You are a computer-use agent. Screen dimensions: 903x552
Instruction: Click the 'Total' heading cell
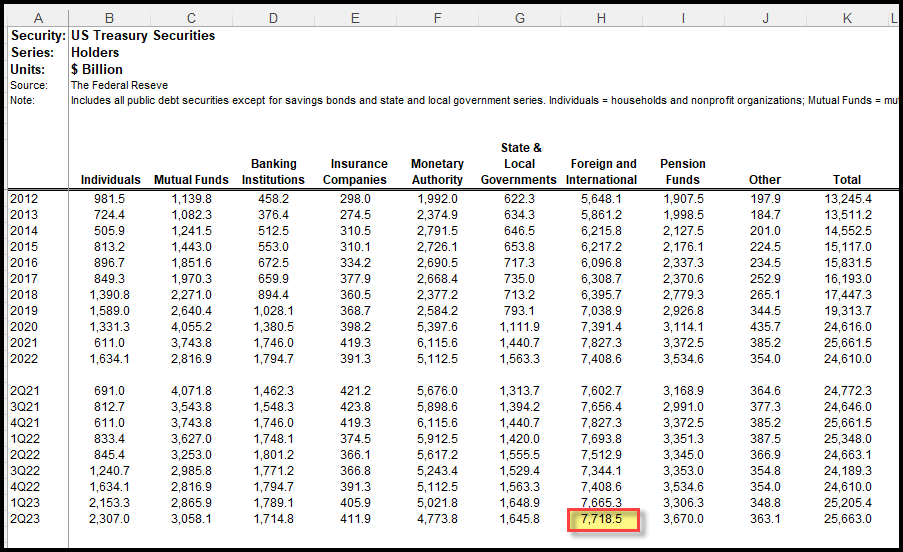pyautogui.click(x=847, y=180)
